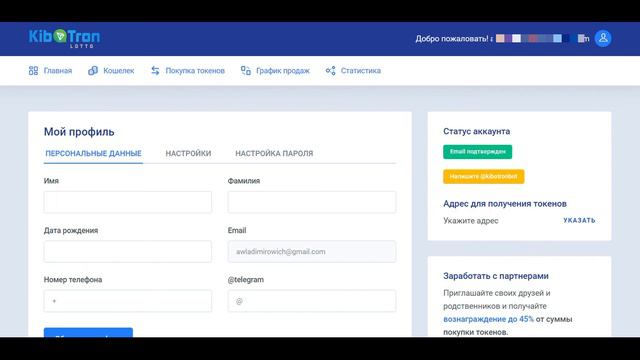The height and width of the screenshot is (360, 640).
Task: Click the blue profile save button
Action: click(88, 332)
